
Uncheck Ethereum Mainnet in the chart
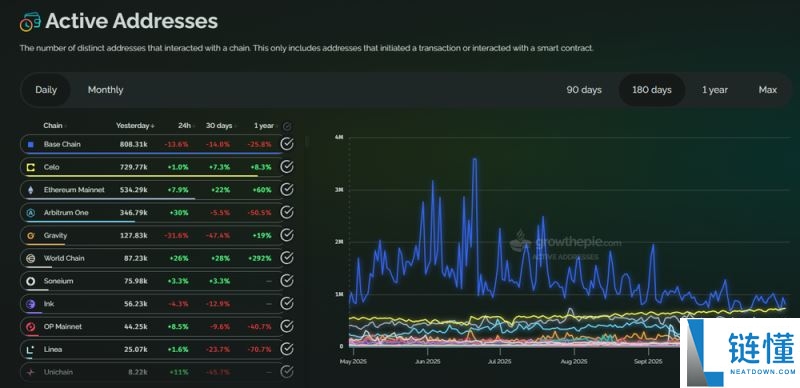(287, 189)
